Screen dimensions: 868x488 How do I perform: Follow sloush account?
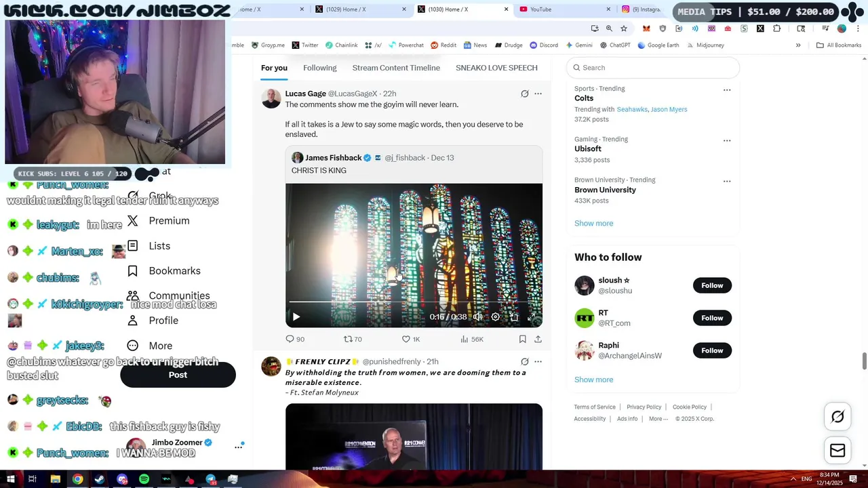[x=712, y=285]
